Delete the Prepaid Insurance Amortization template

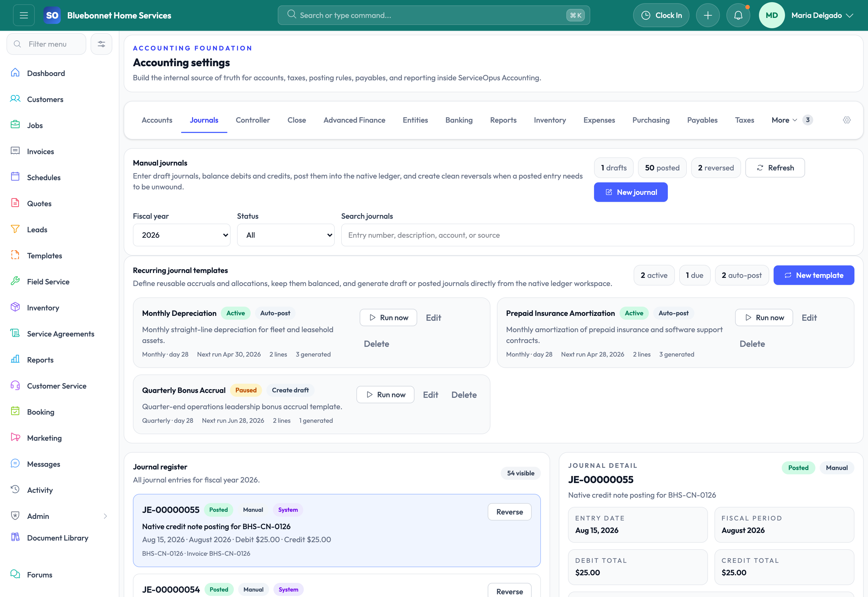click(x=752, y=344)
